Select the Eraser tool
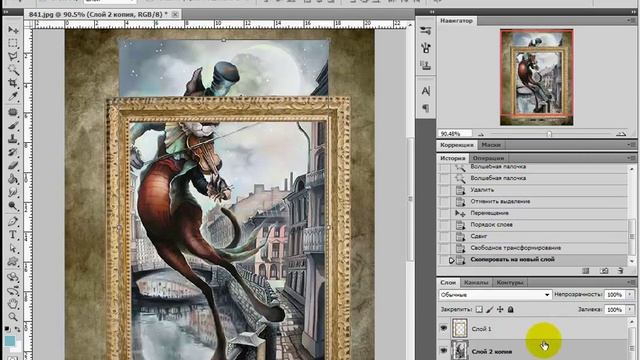The image size is (640, 360). coord(13,166)
